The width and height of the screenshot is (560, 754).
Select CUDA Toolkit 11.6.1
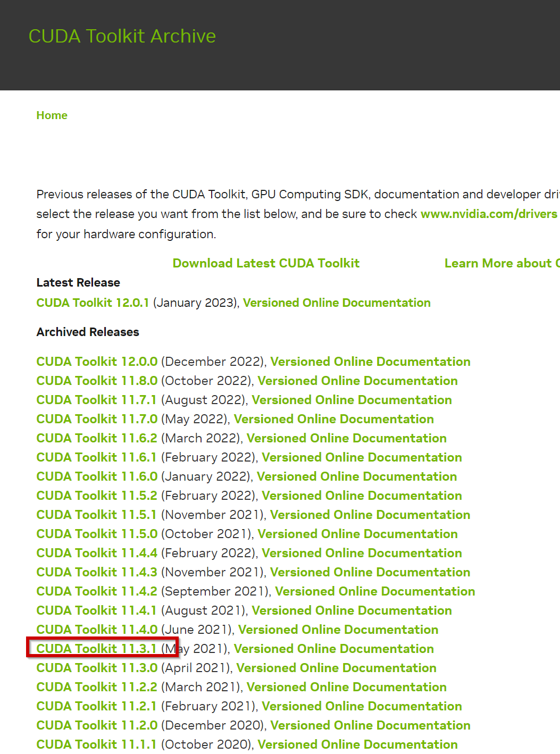(x=96, y=457)
